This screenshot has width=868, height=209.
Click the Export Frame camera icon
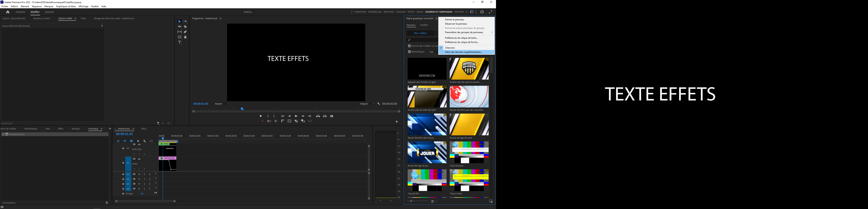tap(332, 116)
